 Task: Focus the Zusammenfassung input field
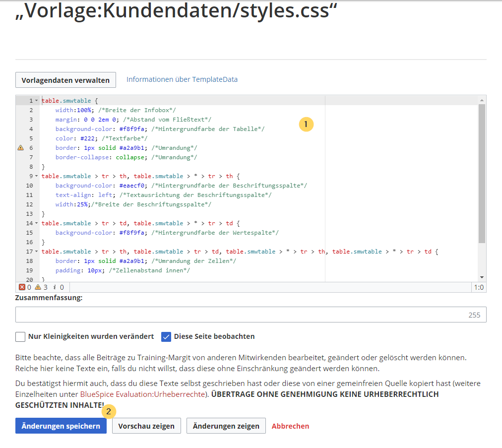coord(251,315)
